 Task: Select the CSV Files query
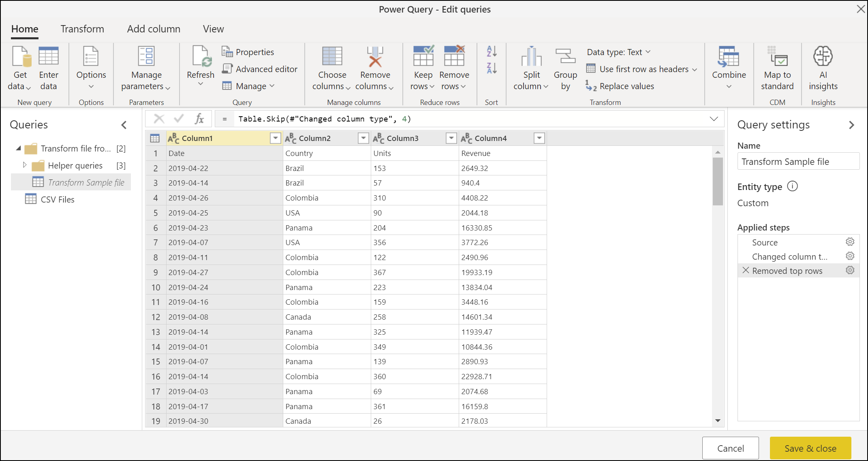click(58, 198)
